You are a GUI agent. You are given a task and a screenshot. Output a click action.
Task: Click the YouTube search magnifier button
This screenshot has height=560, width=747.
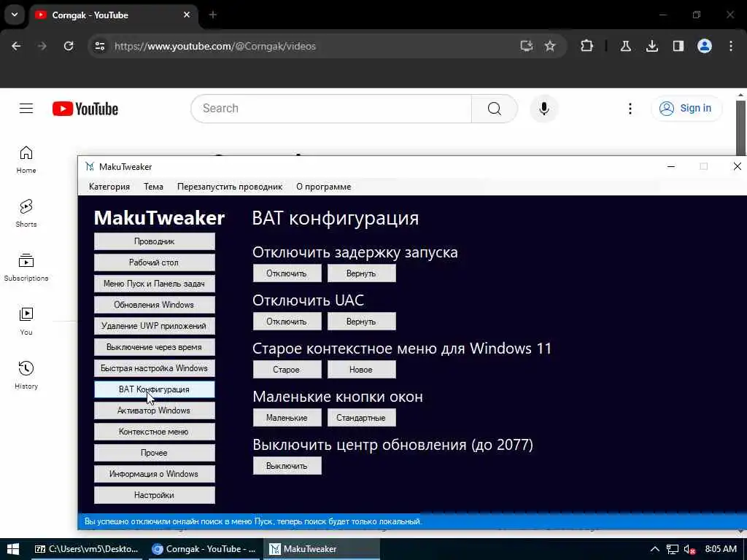pos(494,109)
